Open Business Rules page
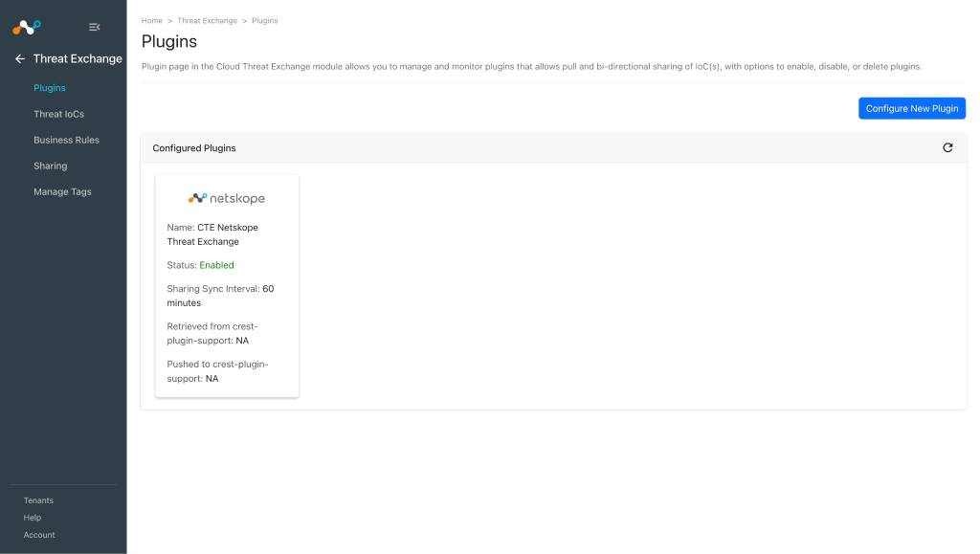The width and height of the screenshot is (980, 554). 66,140
